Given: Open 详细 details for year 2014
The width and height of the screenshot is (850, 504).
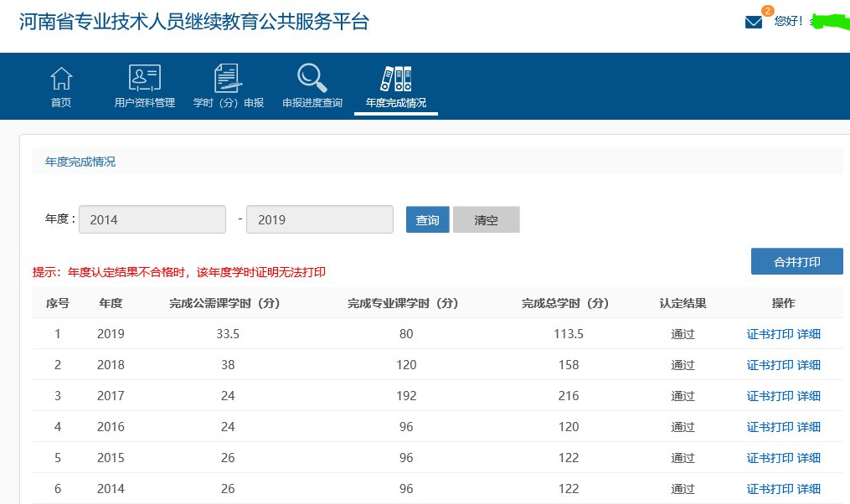Looking at the screenshot, I should point(809,488).
